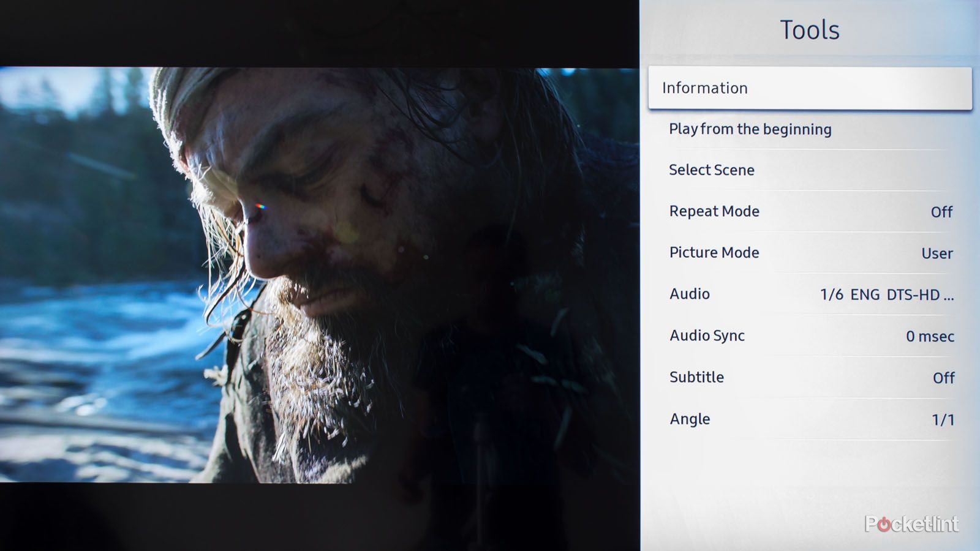This screenshot has height=551, width=980.
Task: Select the 1/6 ENG DTS-HD audio value
Action: click(888, 294)
